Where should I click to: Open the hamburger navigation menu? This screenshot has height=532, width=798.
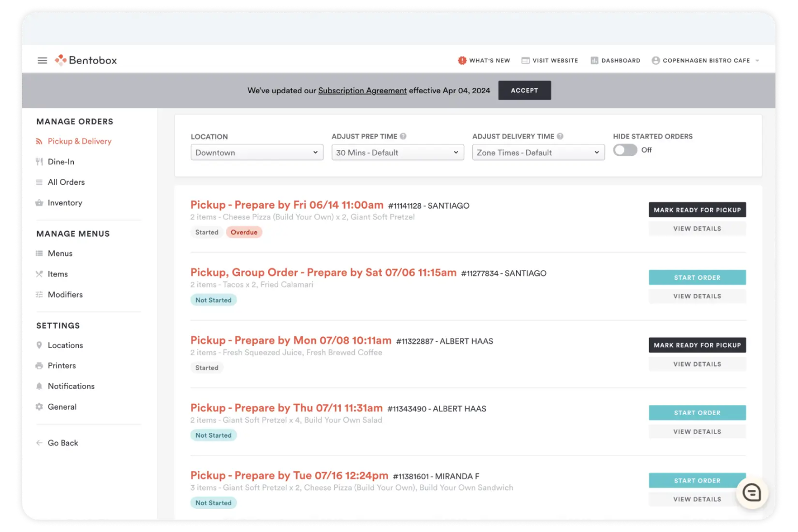42,60
